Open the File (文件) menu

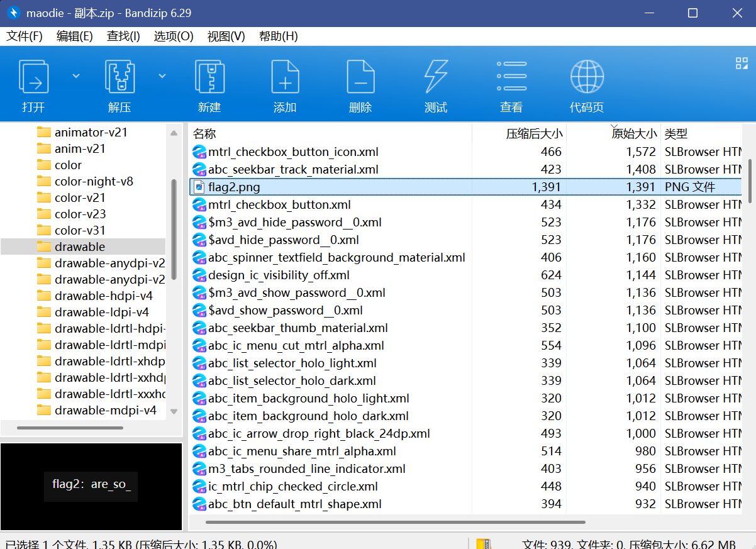pos(25,36)
